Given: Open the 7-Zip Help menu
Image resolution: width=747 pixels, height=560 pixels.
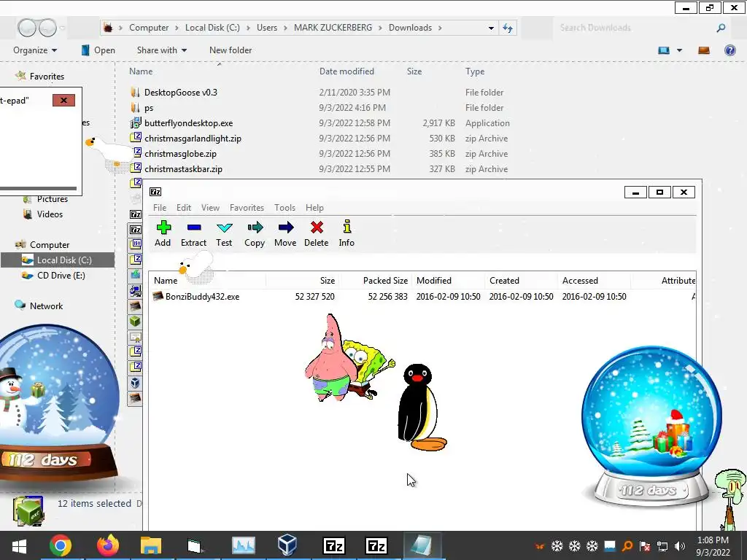Looking at the screenshot, I should pos(314,208).
